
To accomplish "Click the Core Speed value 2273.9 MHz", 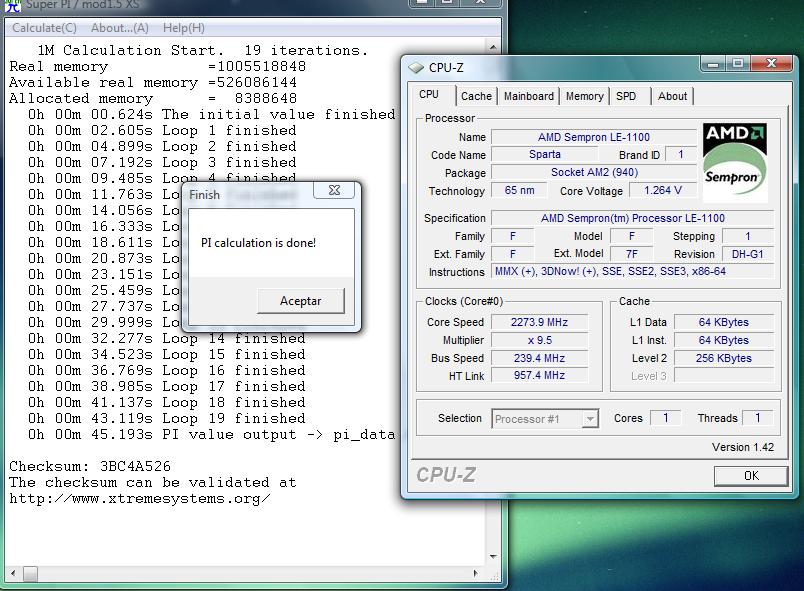I will coord(539,322).
